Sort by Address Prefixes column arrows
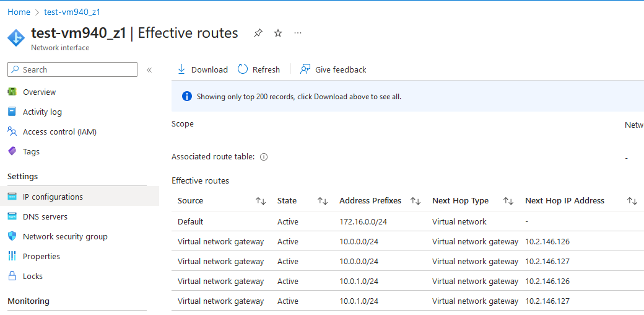 coord(416,201)
